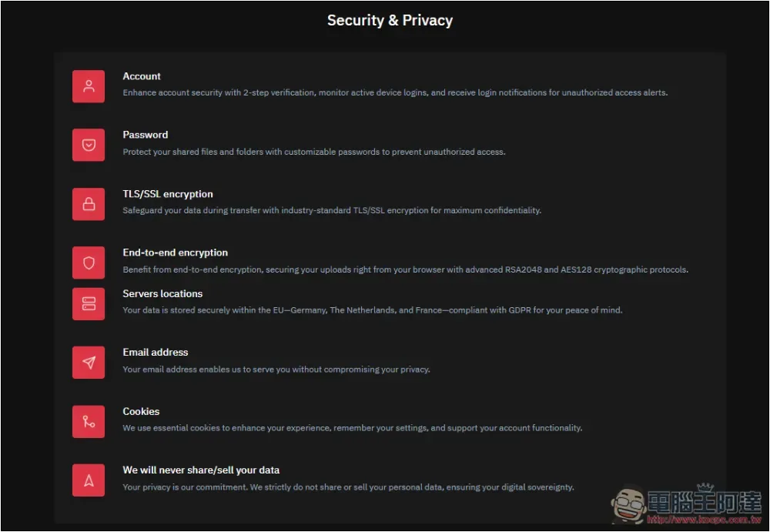Click the End-to-end encryption heading
The image size is (770, 532).
pyautogui.click(x=176, y=253)
